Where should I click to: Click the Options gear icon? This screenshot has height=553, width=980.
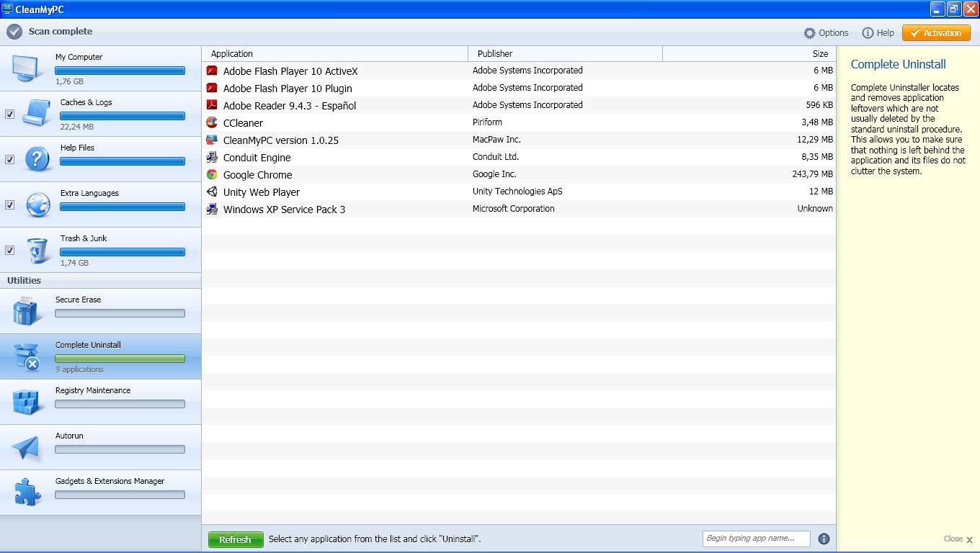(810, 33)
